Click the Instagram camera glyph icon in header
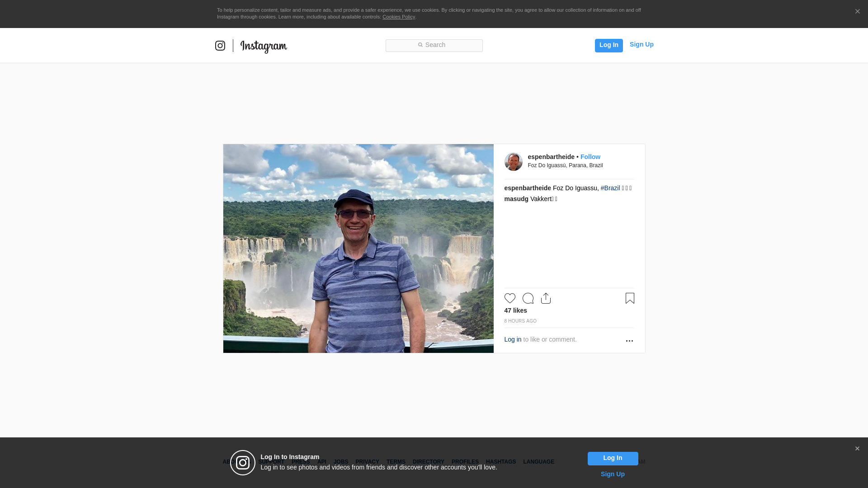 [x=220, y=46]
